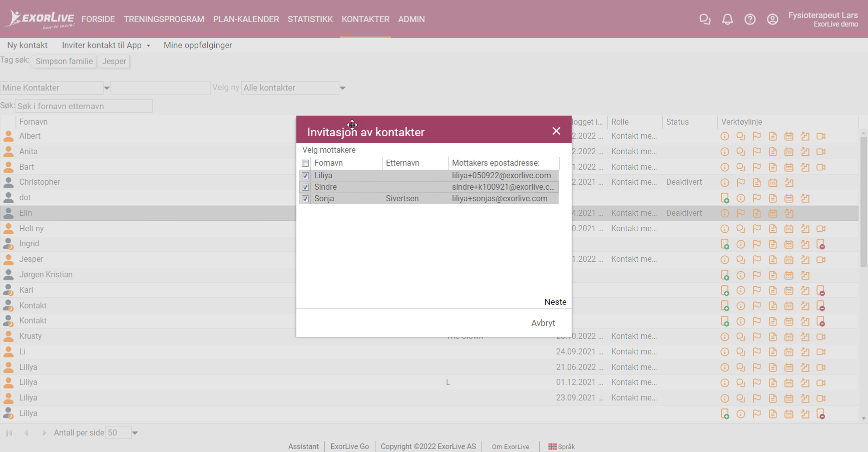
Task: Click flag icon for Kari
Action: pyautogui.click(x=757, y=290)
